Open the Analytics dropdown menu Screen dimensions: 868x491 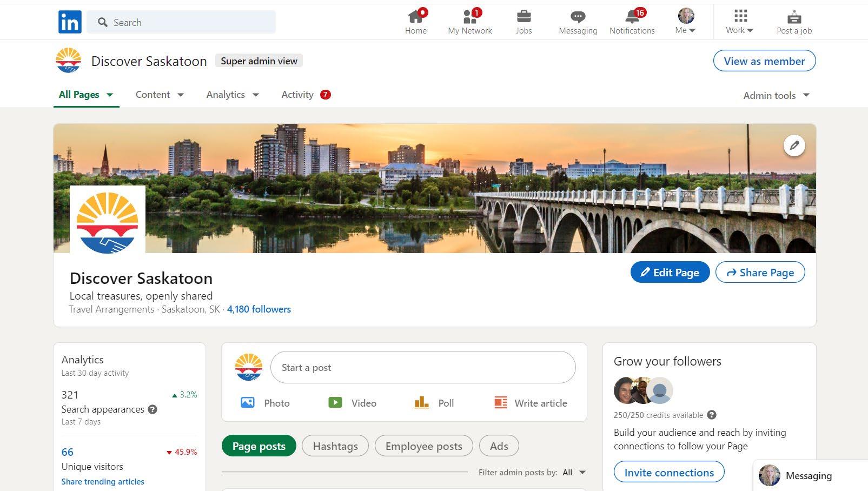click(233, 95)
